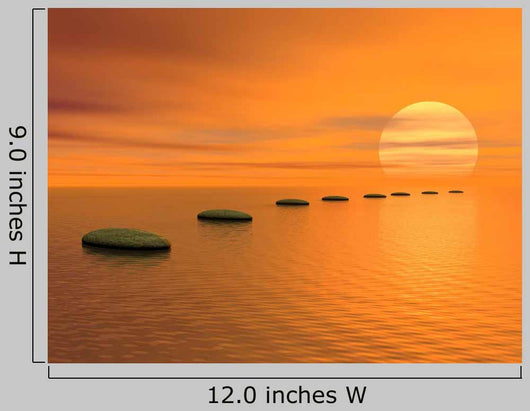530x411 pixels.
Task: Click the reflection under the largest stone
Action: tap(126, 254)
